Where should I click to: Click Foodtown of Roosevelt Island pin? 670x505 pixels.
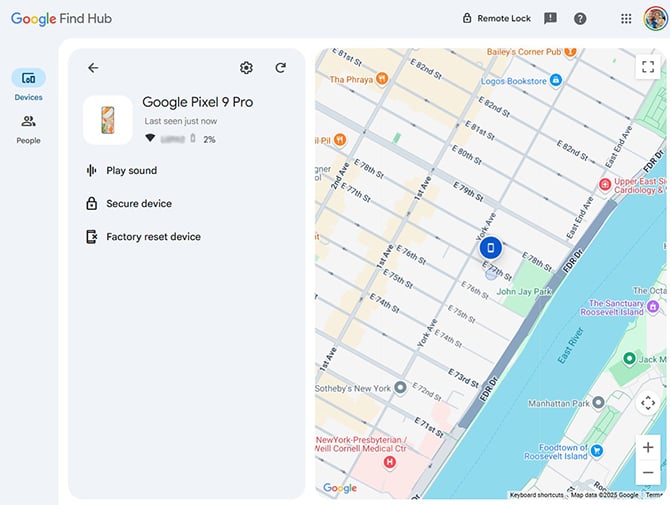coord(597,450)
